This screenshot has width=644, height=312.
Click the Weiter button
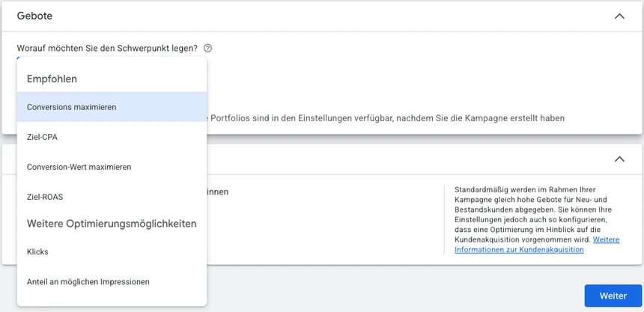pos(613,296)
